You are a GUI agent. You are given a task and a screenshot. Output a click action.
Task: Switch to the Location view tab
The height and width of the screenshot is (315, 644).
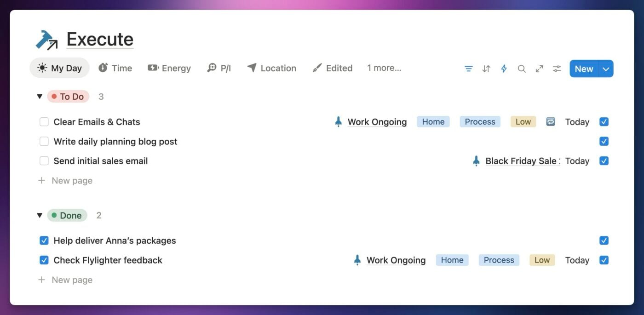[271, 68]
